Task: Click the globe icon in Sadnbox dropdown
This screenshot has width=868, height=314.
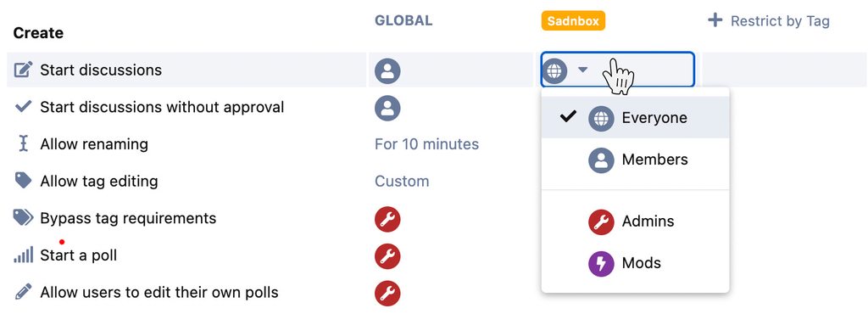Action: (555, 70)
